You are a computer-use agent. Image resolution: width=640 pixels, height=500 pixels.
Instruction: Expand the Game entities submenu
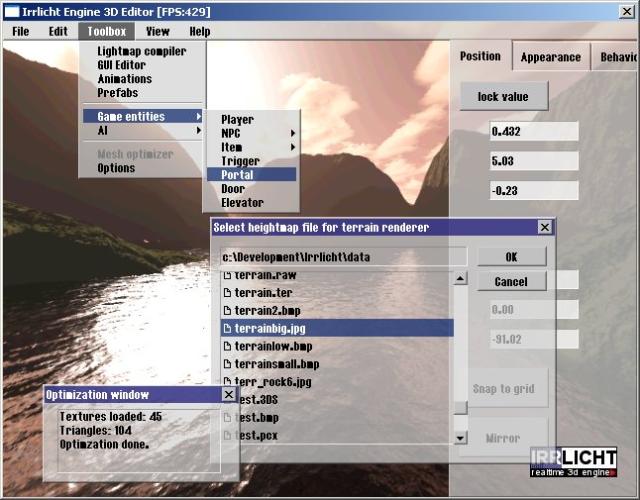click(x=143, y=116)
